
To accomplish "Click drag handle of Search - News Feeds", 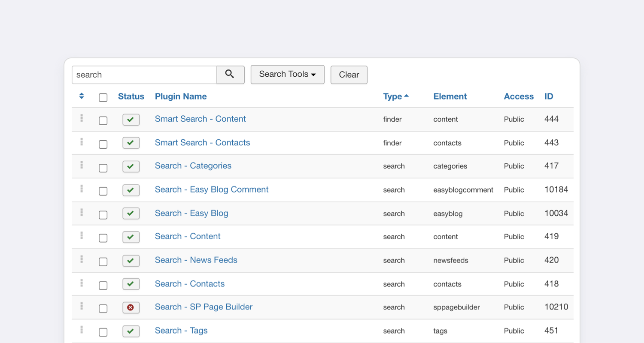I will (x=82, y=259).
